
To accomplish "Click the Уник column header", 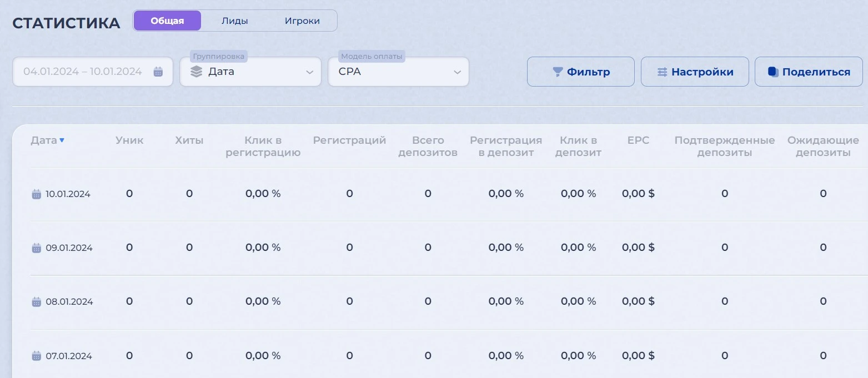I will 129,140.
